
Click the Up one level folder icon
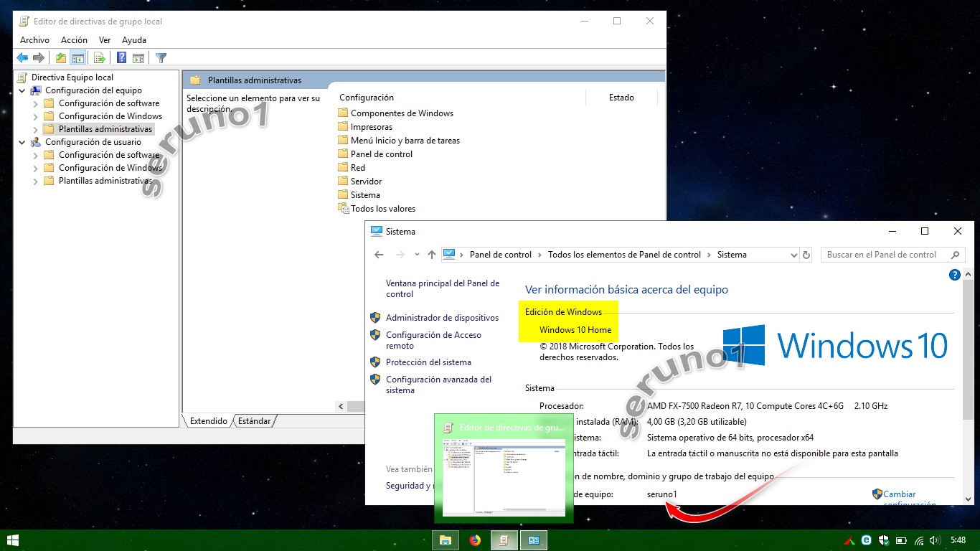(x=61, y=58)
